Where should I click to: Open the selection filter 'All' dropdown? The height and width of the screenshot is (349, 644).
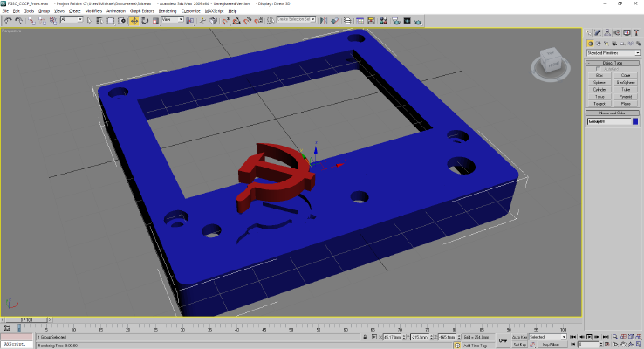coord(72,19)
